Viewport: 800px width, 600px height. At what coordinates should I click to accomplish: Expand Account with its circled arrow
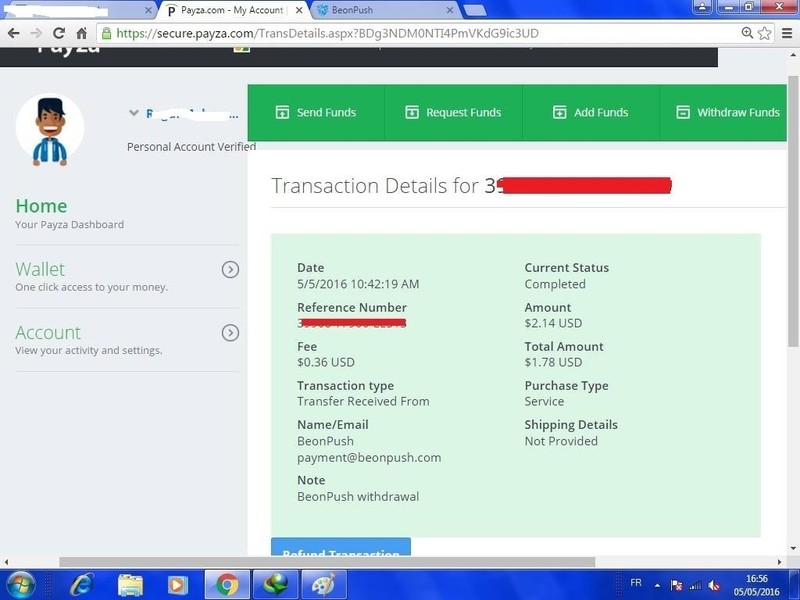pyautogui.click(x=231, y=333)
